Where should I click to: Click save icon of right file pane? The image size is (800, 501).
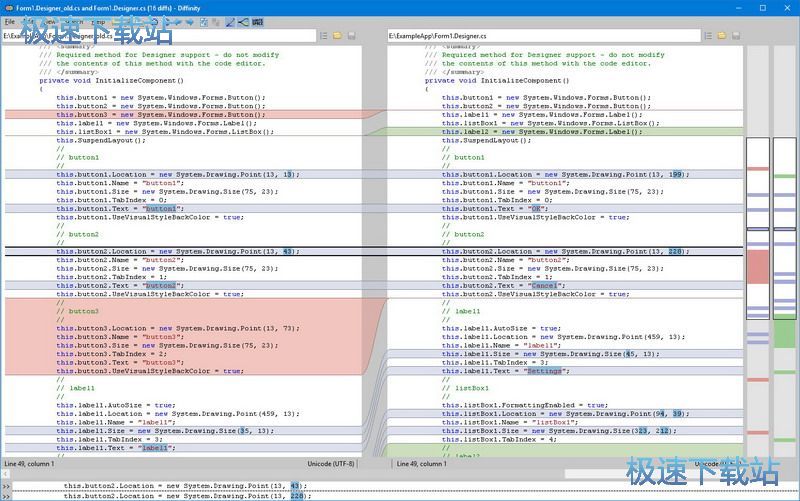click(x=736, y=36)
